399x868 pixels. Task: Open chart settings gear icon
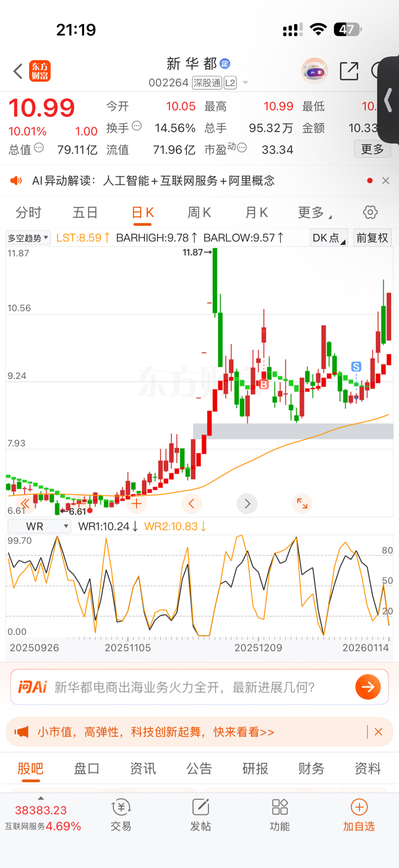(x=370, y=212)
